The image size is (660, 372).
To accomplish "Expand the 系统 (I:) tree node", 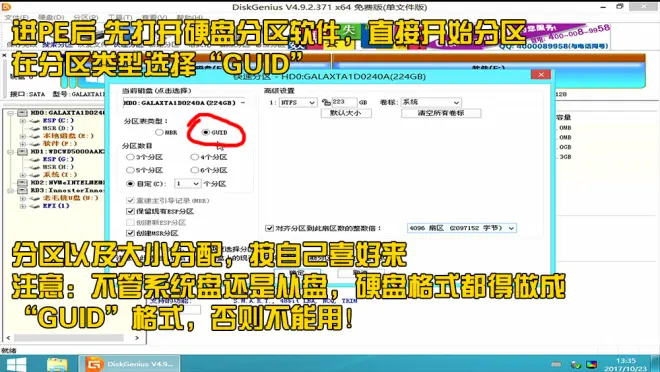I will click(23, 175).
